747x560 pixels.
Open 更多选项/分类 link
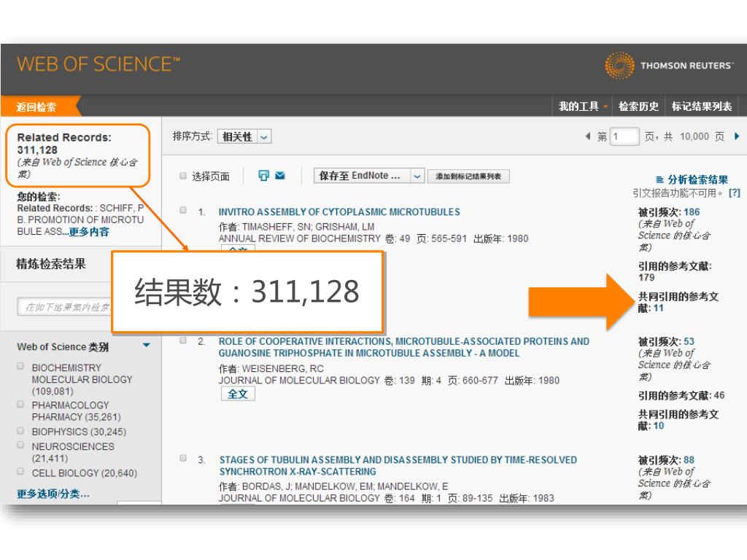(53, 494)
